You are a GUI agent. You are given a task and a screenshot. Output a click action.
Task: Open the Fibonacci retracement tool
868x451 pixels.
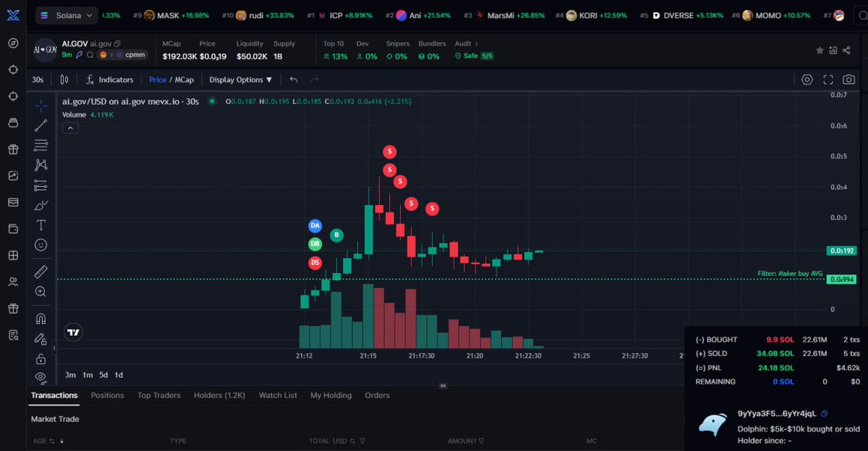coord(41,146)
